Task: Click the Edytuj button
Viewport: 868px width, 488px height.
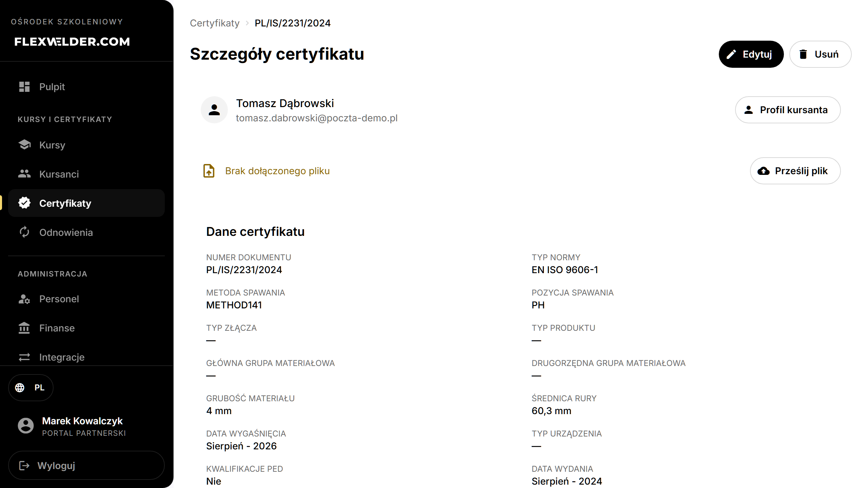Action: (x=751, y=54)
